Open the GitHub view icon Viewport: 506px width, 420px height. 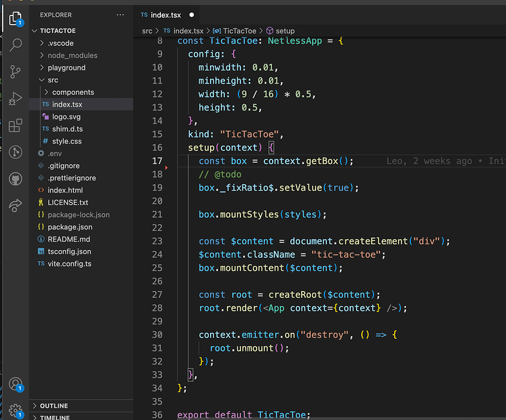tap(15, 179)
